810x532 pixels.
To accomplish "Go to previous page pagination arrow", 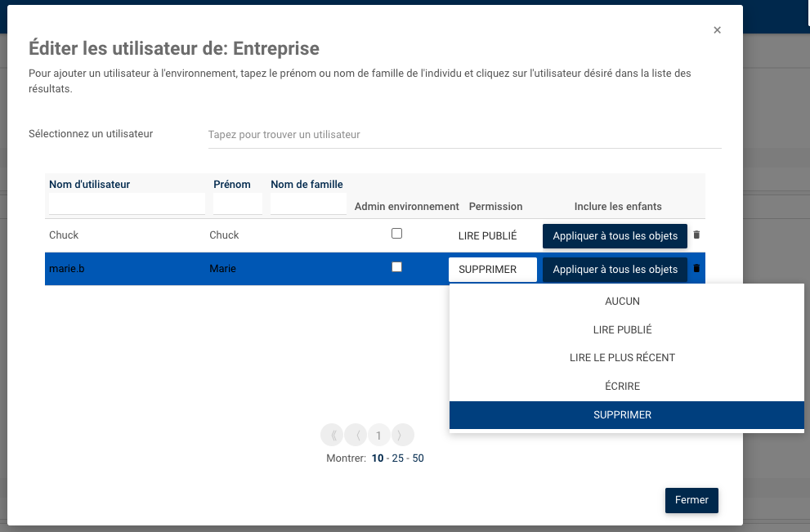I will click(356, 436).
